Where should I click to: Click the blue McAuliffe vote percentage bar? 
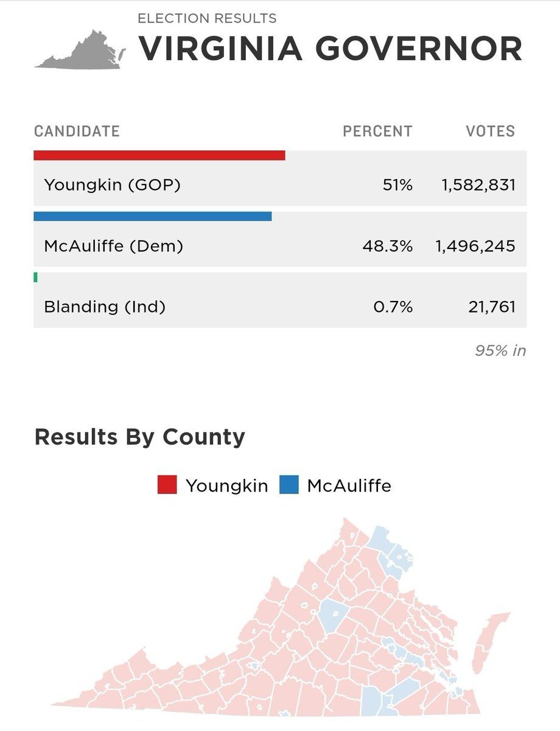click(152, 216)
